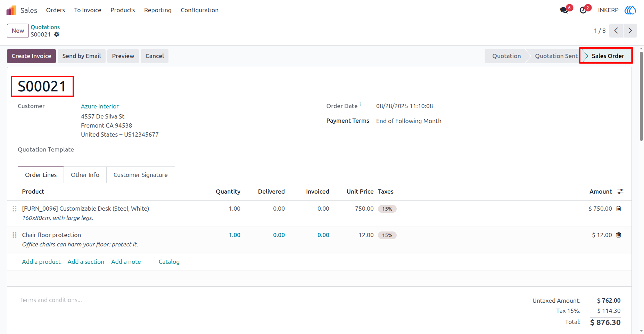The width and height of the screenshot is (644, 334).
Task: Go to the previous record arrow
Action: click(x=616, y=31)
